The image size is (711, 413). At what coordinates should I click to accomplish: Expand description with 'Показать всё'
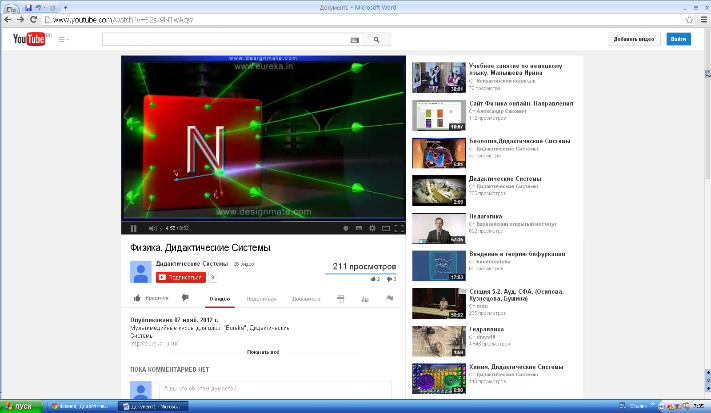click(263, 352)
